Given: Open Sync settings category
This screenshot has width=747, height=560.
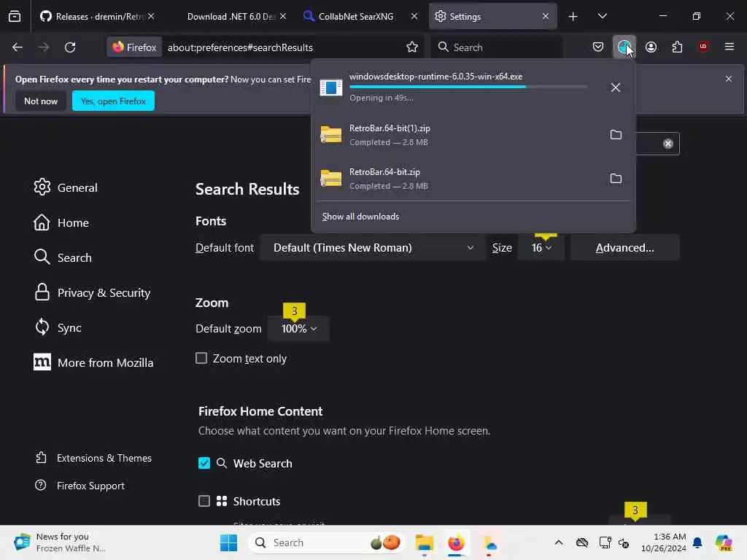Looking at the screenshot, I should pos(58,327).
